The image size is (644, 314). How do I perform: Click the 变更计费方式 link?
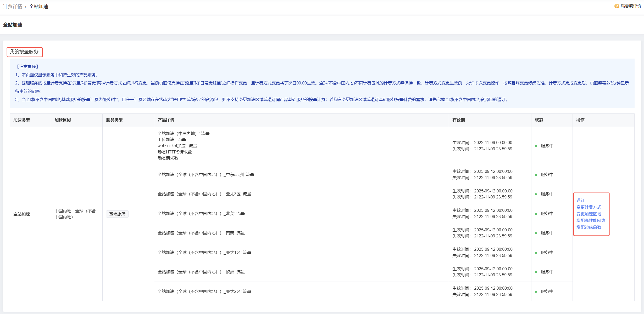pyautogui.click(x=589, y=207)
